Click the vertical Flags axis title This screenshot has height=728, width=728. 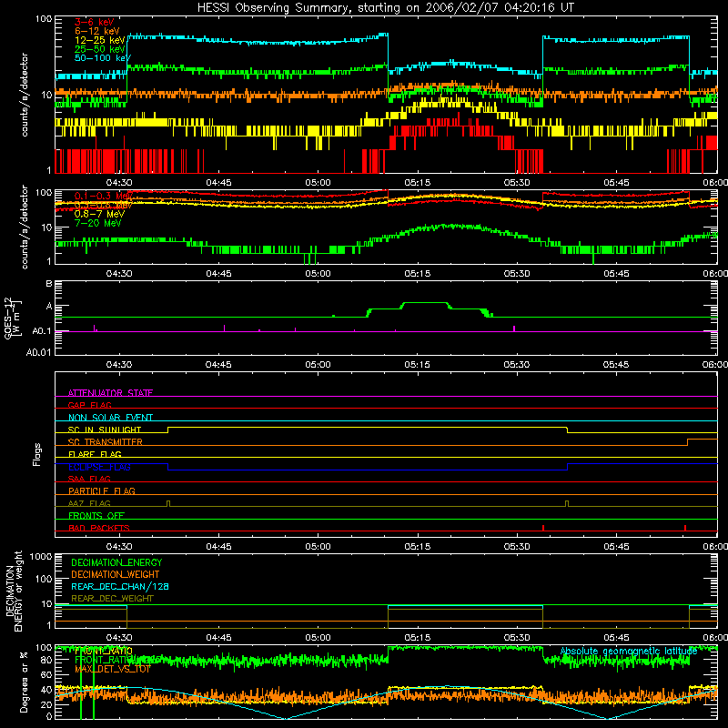coord(37,454)
